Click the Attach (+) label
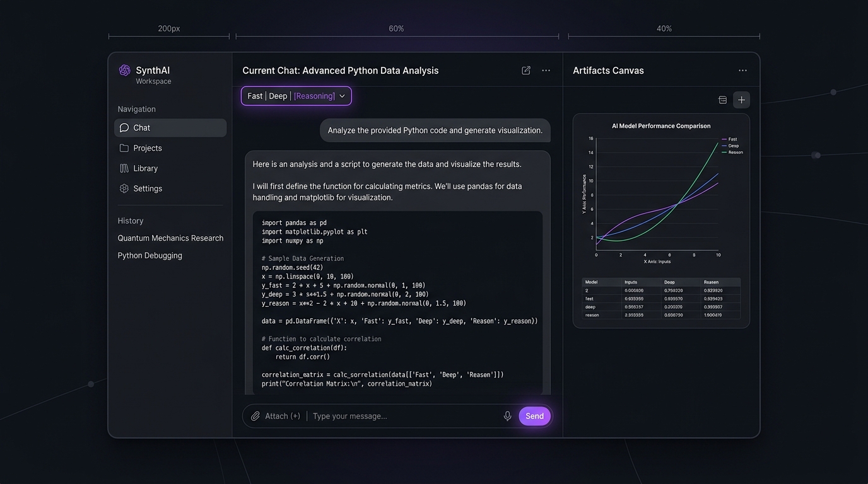The width and height of the screenshot is (868, 484). [283, 416]
